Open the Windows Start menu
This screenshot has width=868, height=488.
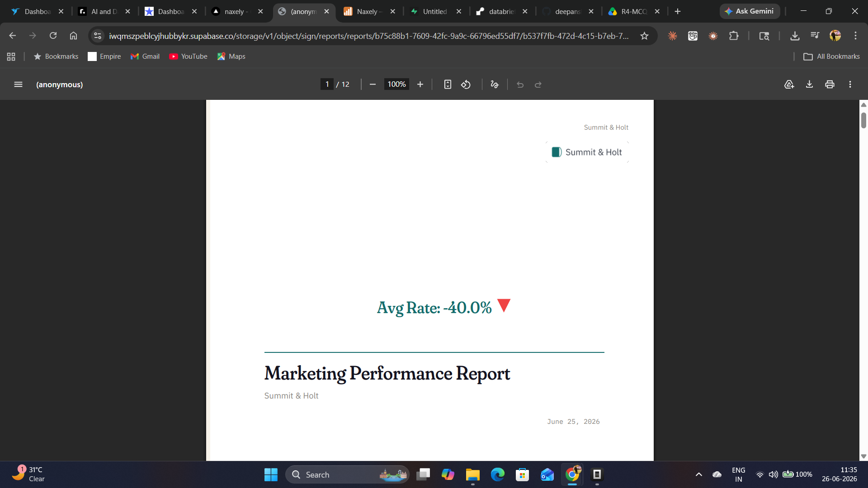coord(271,474)
